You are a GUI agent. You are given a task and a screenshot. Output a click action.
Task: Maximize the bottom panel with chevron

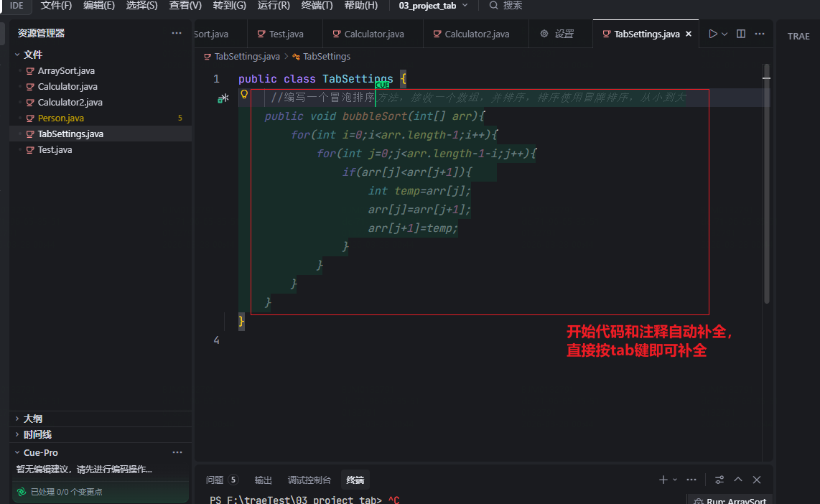pyautogui.click(x=738, y=480)
